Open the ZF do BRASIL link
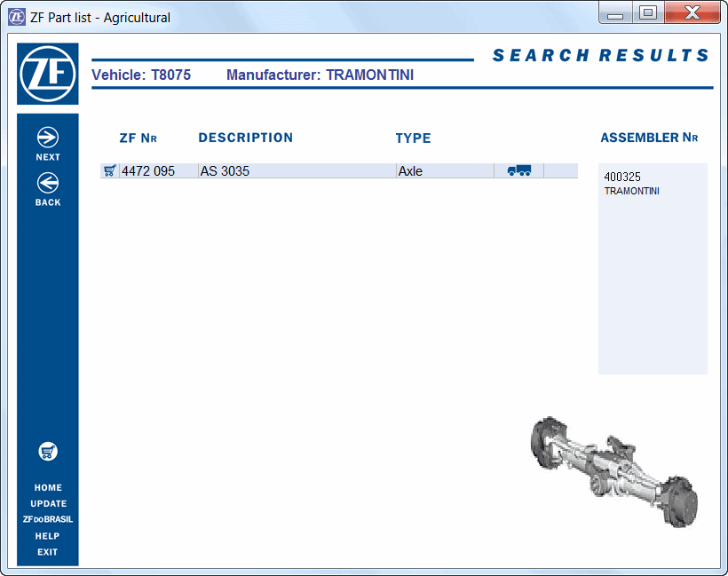Viewport: 728px width, 576px height. (48, 519)
